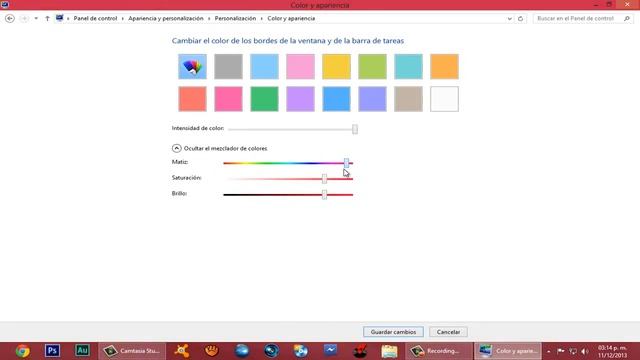
Task: Open Photoshop from the taskbar
Action: click(x=52, y=351)
